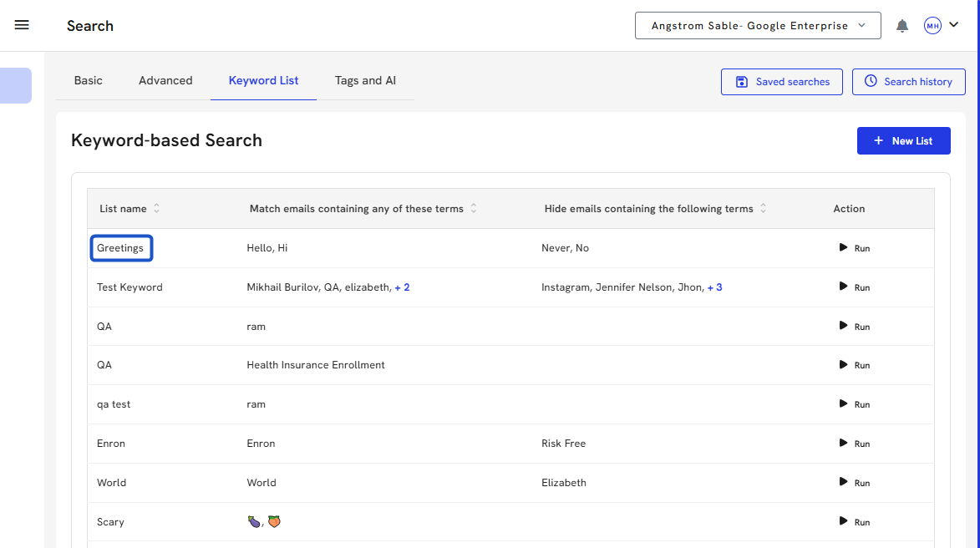This screenshot has width=980, height=548.
Task: Switch to the Basic search tab
Action: (x=89, y=81)
